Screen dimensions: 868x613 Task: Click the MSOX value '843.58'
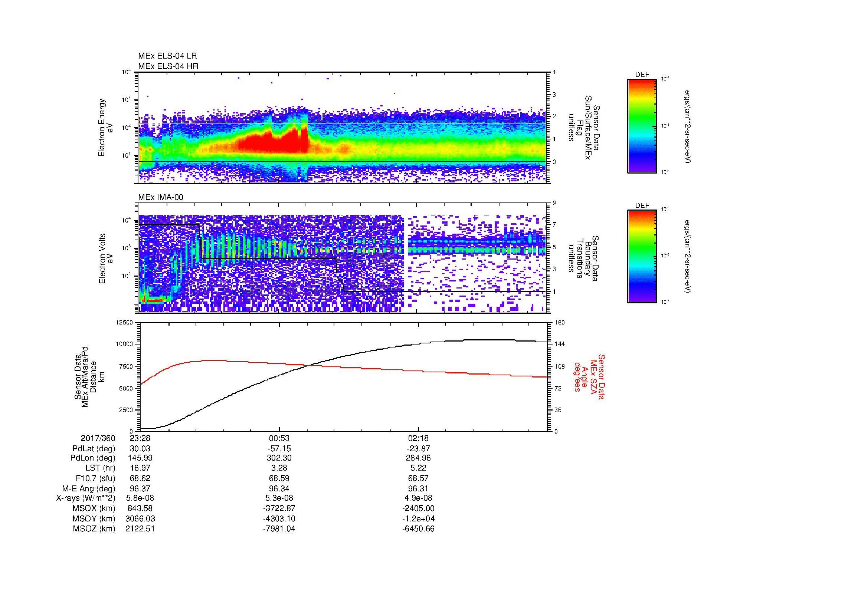pos(140,508)
